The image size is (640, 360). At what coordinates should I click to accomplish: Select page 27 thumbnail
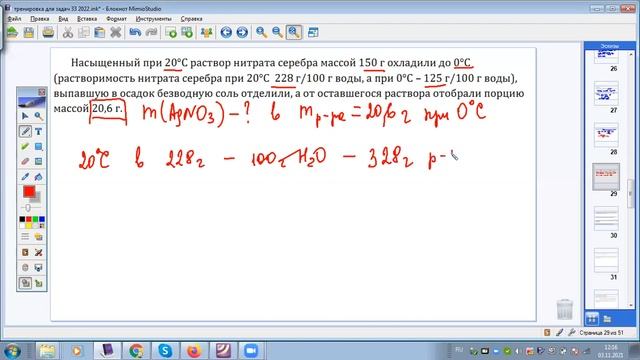click(x=606, y=93)
